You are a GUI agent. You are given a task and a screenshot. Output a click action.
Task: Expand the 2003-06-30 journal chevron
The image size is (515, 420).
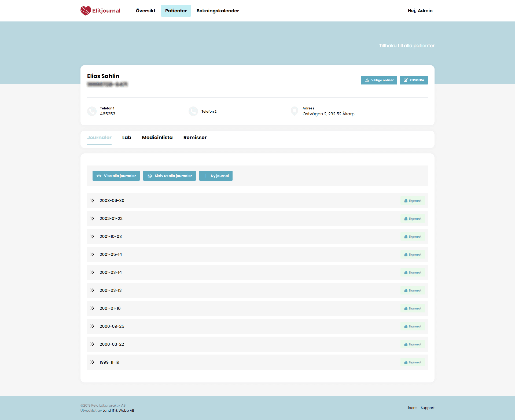pos(92,201)
